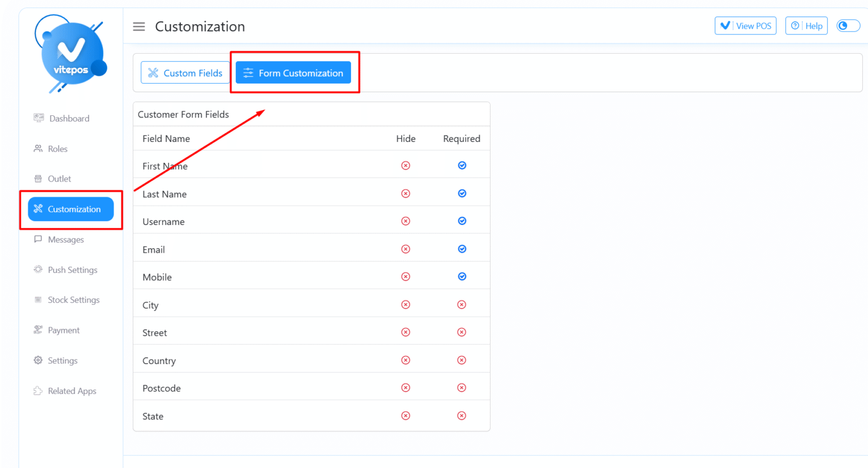
Task: Open Settings in the sidebar
Action: point(55,361)
